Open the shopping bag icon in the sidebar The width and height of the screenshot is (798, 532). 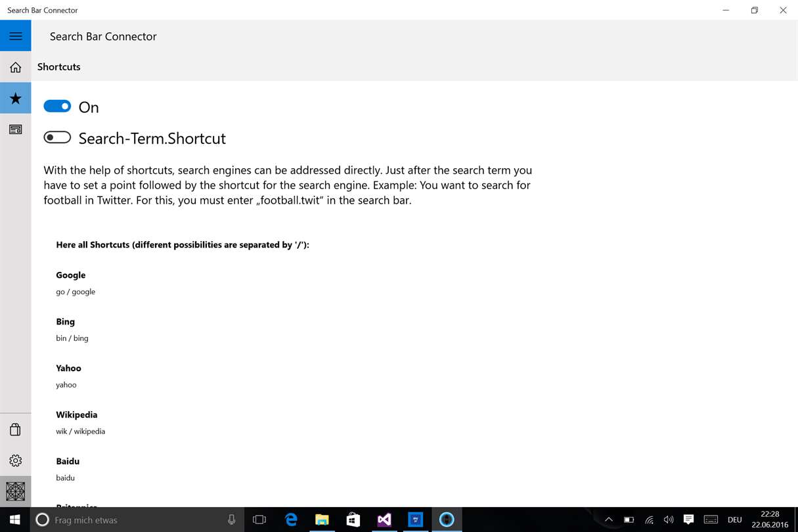(x=16, y=430)
